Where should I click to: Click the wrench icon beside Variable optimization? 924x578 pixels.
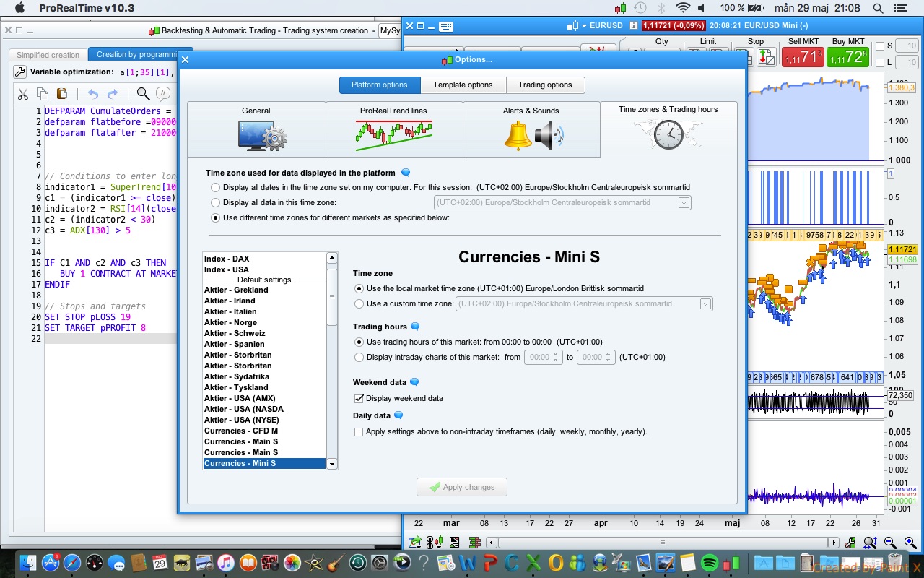[19, 72]
